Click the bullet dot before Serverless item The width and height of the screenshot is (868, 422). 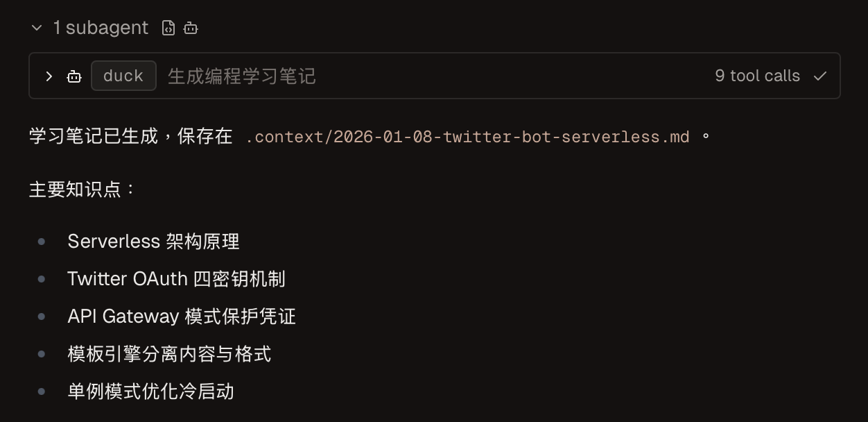click(x=42, y=242)
